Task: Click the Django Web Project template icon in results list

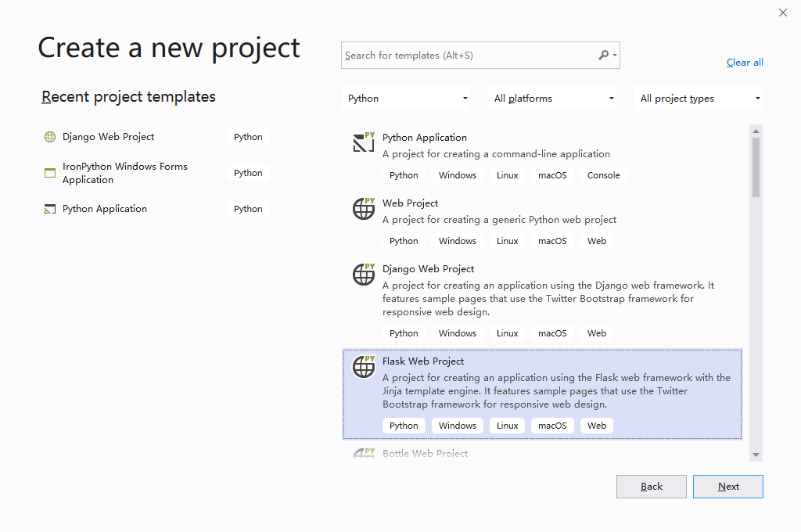Action: click(364, 274)
